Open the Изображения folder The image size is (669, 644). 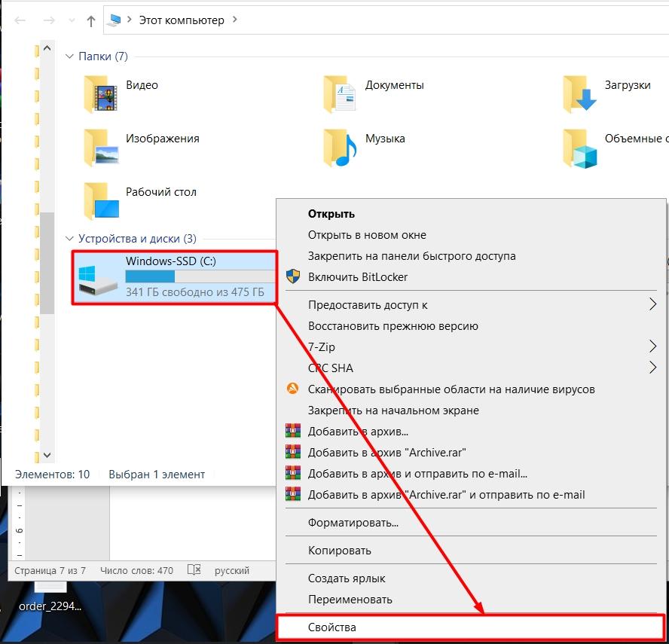click(x=142, y=148)
